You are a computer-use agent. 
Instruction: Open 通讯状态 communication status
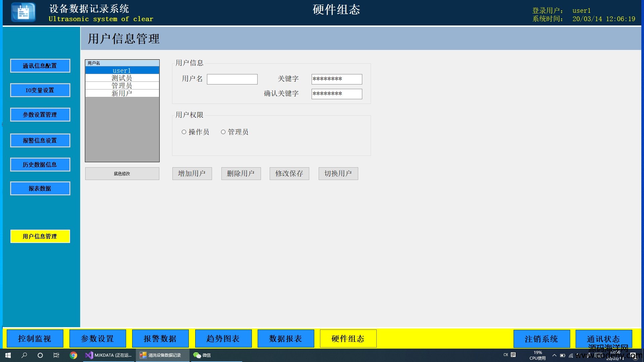click(x=604, y=339)
